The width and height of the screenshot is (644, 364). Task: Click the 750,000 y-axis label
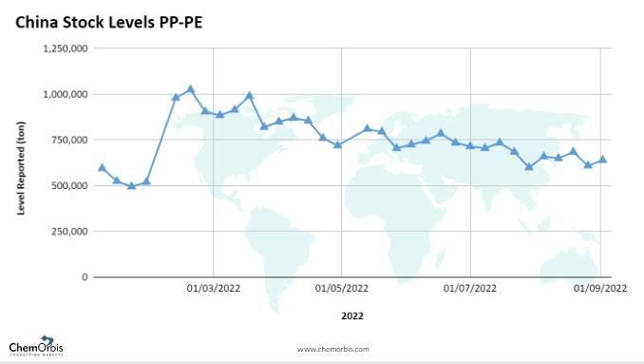click(69, 140)
